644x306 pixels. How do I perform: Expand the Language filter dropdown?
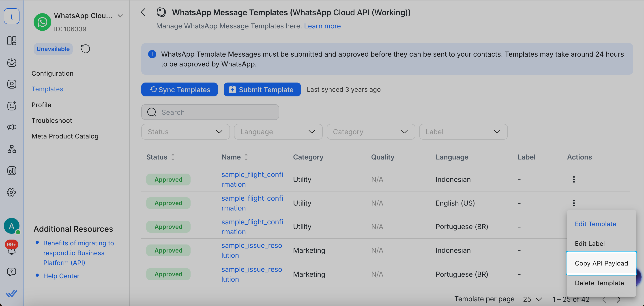[x=278, y=132]
